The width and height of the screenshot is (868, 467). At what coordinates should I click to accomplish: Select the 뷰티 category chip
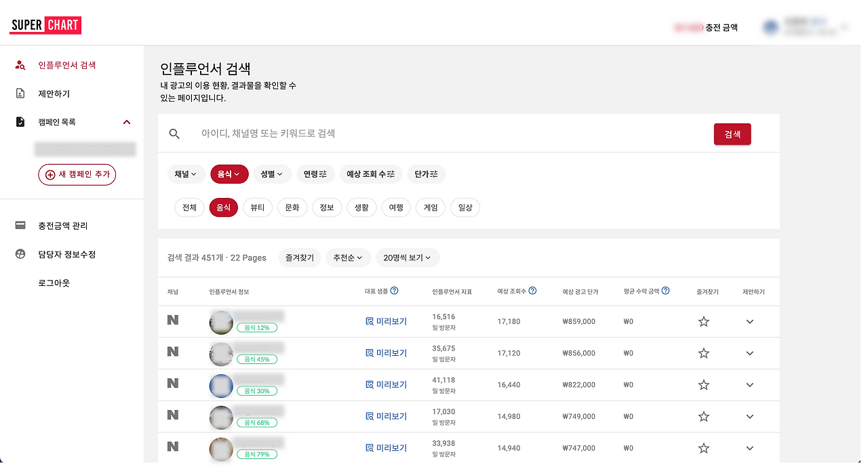[x=258, y=207]
